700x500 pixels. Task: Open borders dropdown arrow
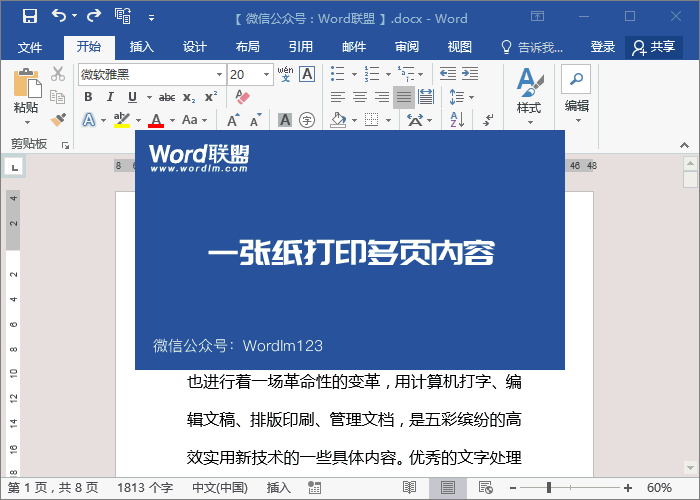tap(388, 120)
